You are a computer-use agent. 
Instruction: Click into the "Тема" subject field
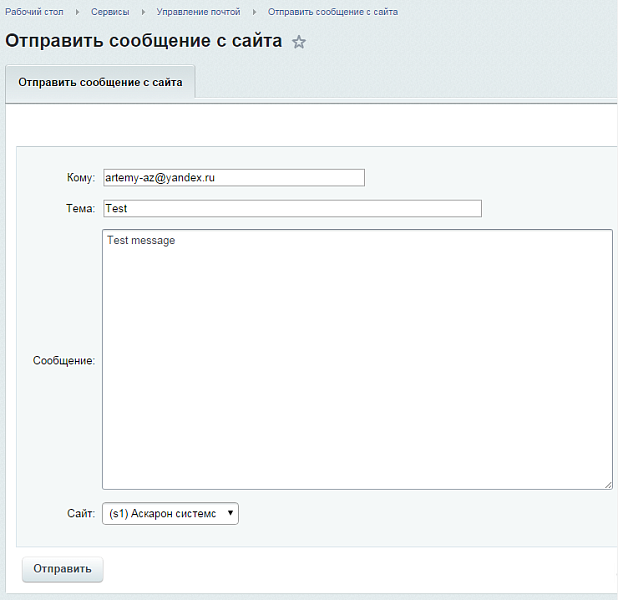pos(291,208)
